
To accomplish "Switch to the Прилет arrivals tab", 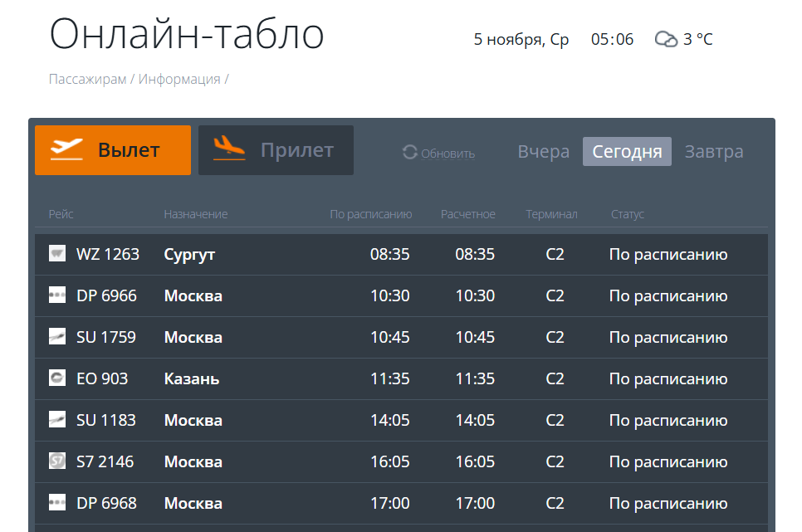I will point(276,150).
